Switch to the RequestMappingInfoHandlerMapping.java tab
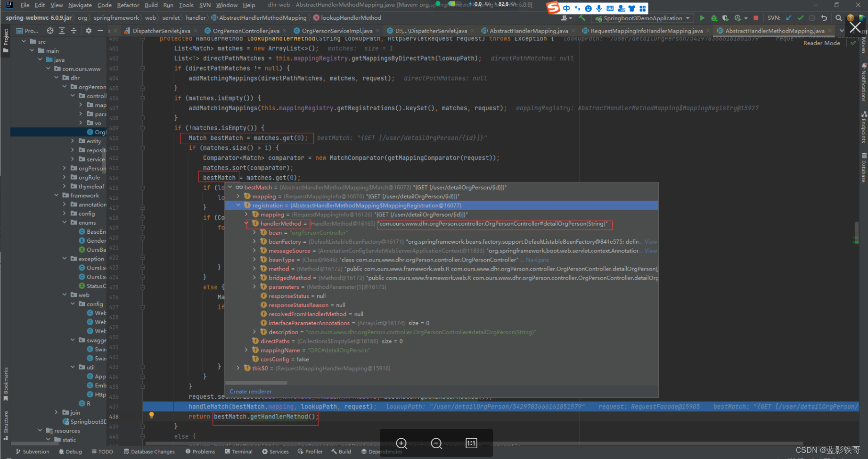 [647, 31]
